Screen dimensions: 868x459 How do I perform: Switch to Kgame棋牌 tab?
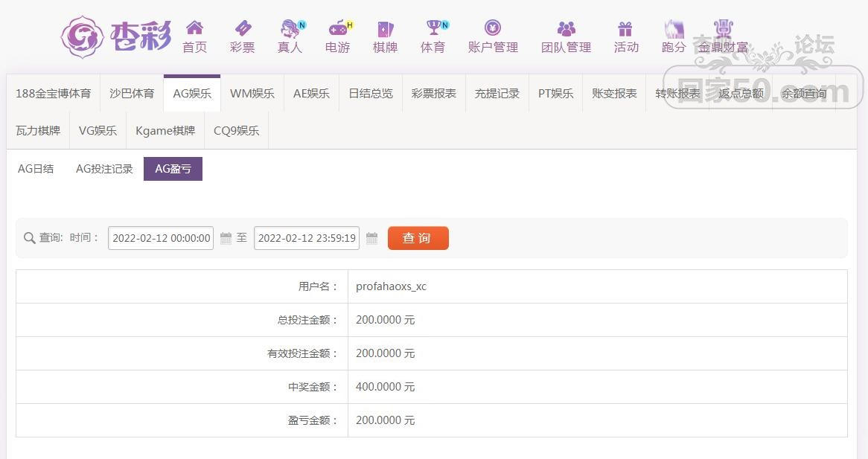165,130
